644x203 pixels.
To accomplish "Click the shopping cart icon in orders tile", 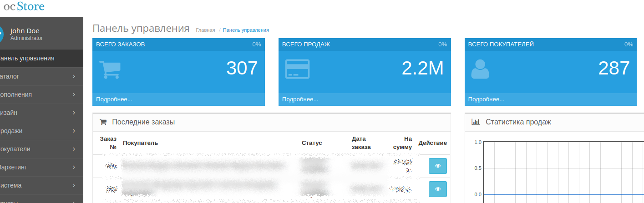I will point(109,69).
